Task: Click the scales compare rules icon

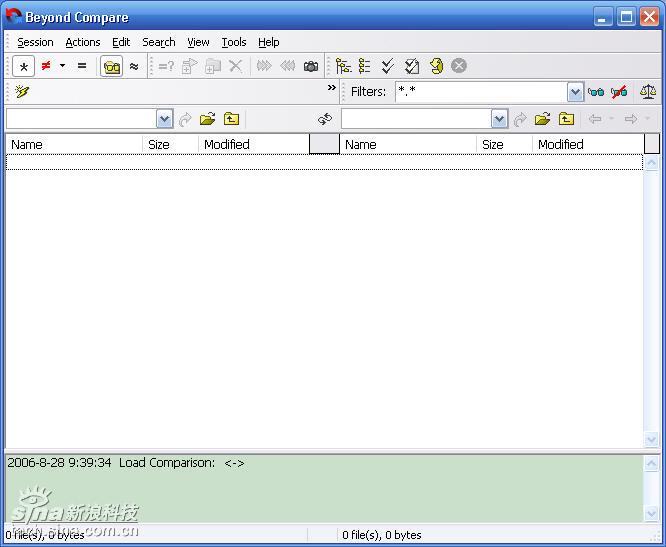Action: coord(648,92)
